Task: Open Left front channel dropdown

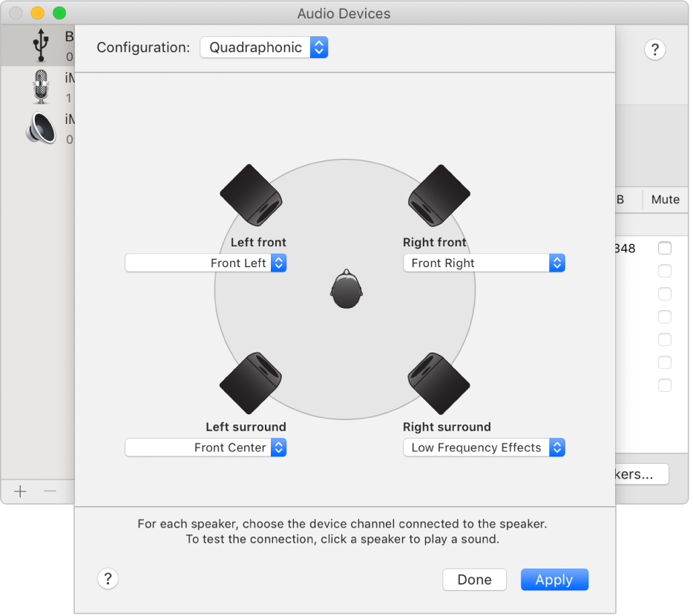Action: [206, 263]
